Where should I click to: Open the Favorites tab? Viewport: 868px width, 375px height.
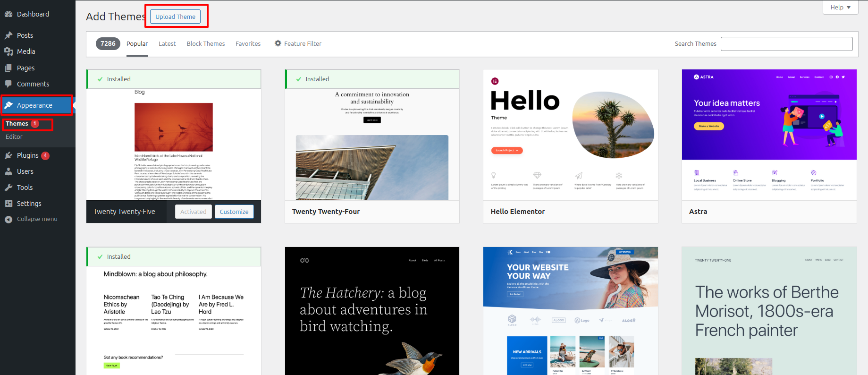pos(248,43)
